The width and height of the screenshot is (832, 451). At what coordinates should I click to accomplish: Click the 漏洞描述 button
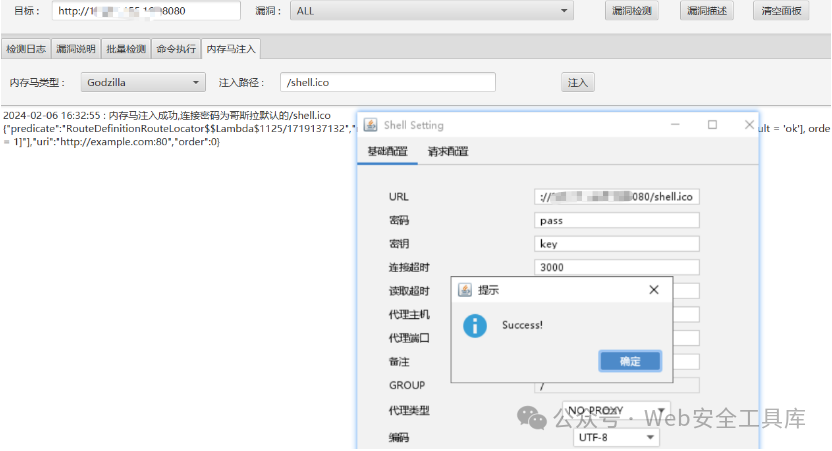[x=707, y=11]
